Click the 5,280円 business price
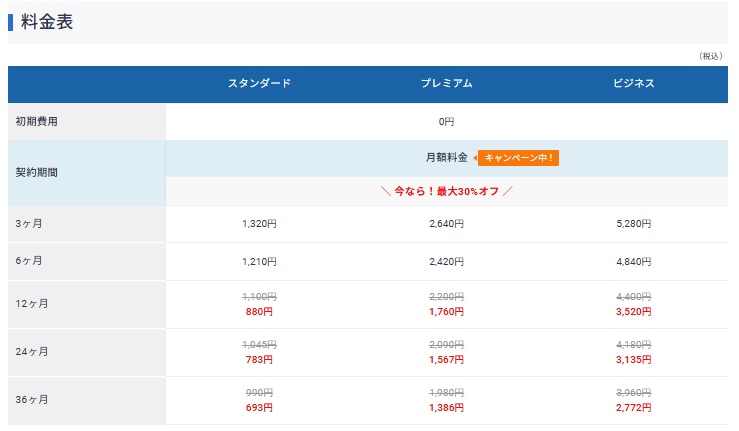The image size is (739, 431). pos(634,224)
